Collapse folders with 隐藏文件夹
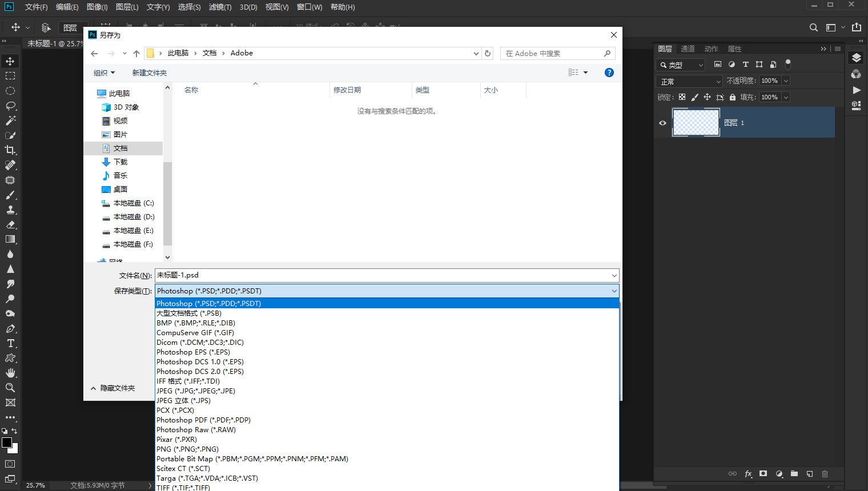Viewport: 868px width, 491px height. [x=113, y=388]
